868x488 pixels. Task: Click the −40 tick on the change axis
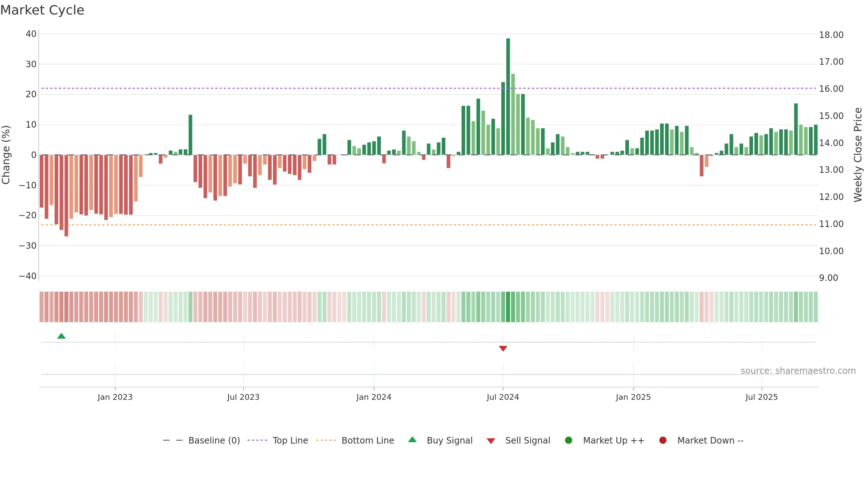coord(28,276)
